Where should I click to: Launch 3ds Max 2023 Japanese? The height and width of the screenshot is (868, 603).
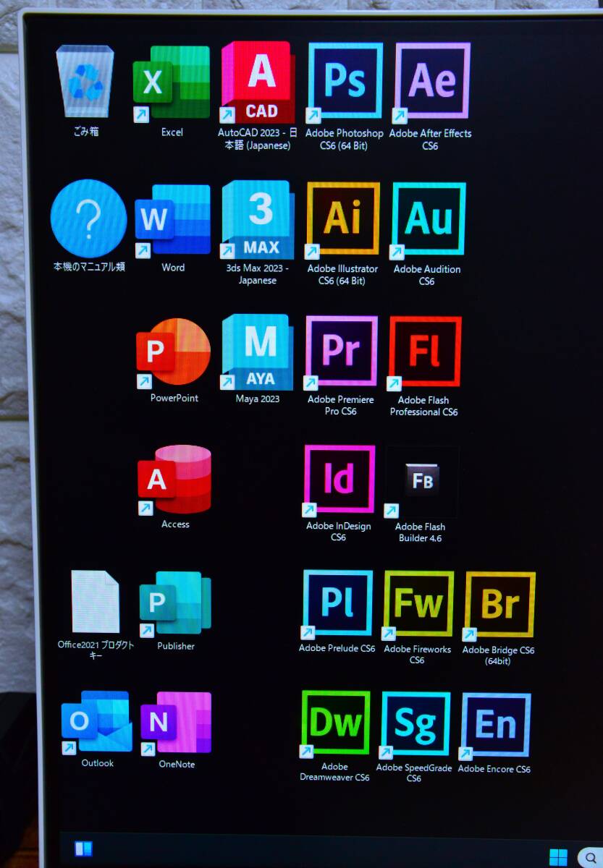coord(258,220)
